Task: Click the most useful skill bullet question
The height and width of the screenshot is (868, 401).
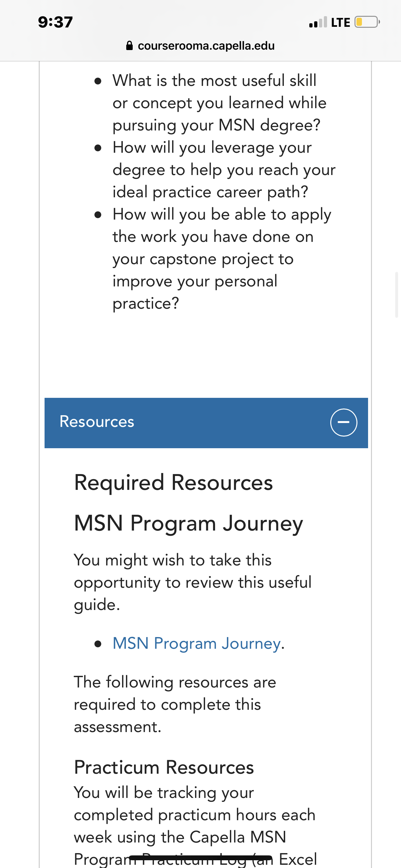Action: [x=219, y=103]
